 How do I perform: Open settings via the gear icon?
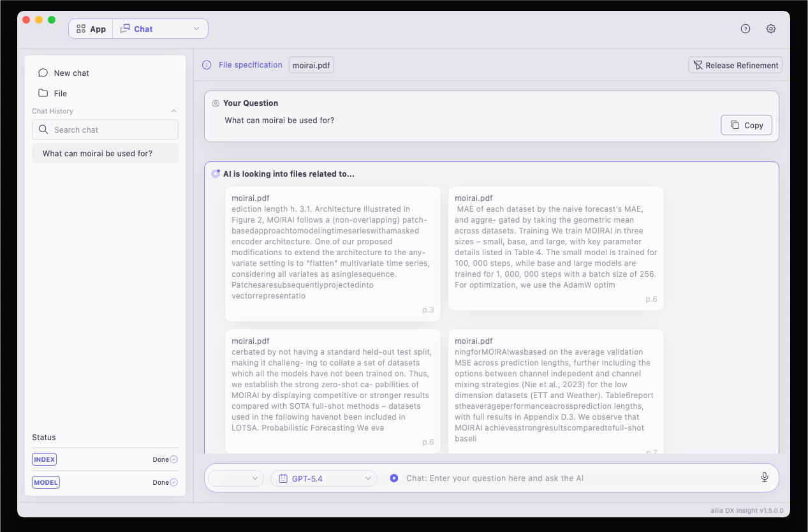[x=771, y=29]
